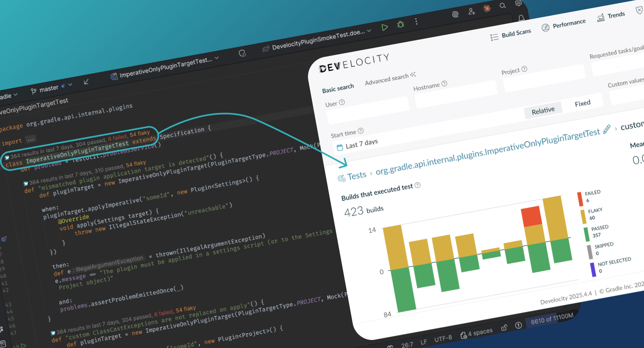644x348 pixels.
Task: Select the Relative start time option
Action: [x=543, y=111]
